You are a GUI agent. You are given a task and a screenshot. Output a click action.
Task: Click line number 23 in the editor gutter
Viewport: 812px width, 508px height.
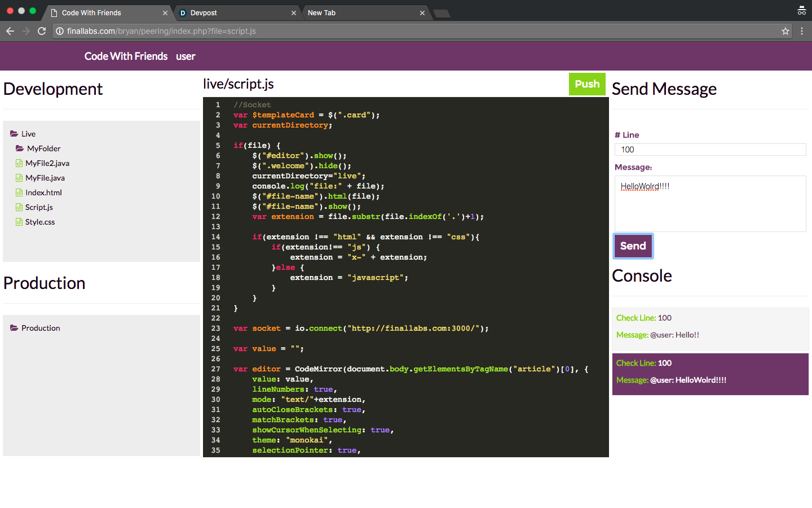216,329
